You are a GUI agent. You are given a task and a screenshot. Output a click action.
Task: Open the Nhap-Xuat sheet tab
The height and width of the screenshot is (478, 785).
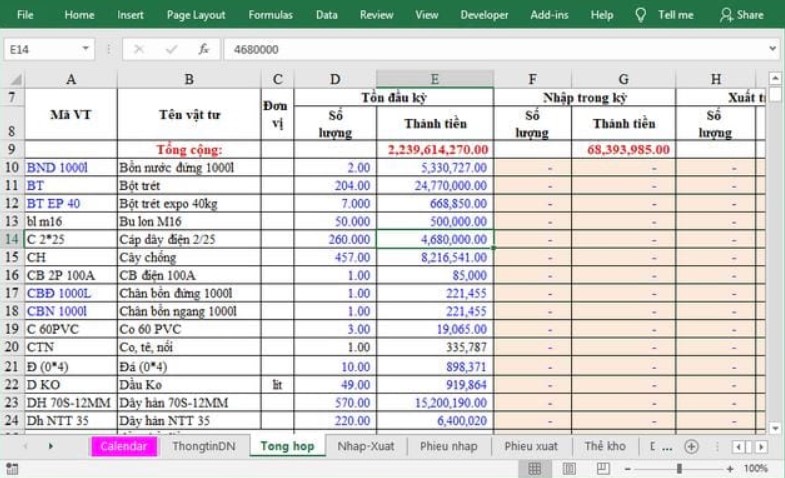coord(366,446)
